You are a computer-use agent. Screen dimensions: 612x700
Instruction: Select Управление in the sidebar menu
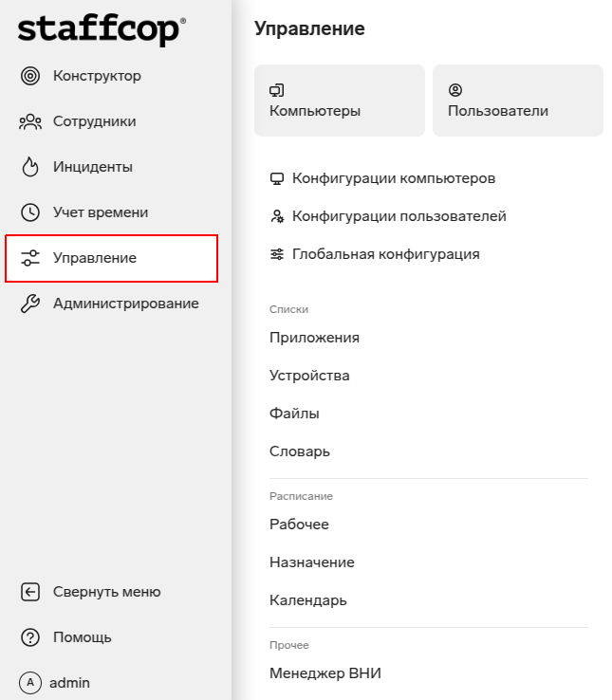point(112,258)
